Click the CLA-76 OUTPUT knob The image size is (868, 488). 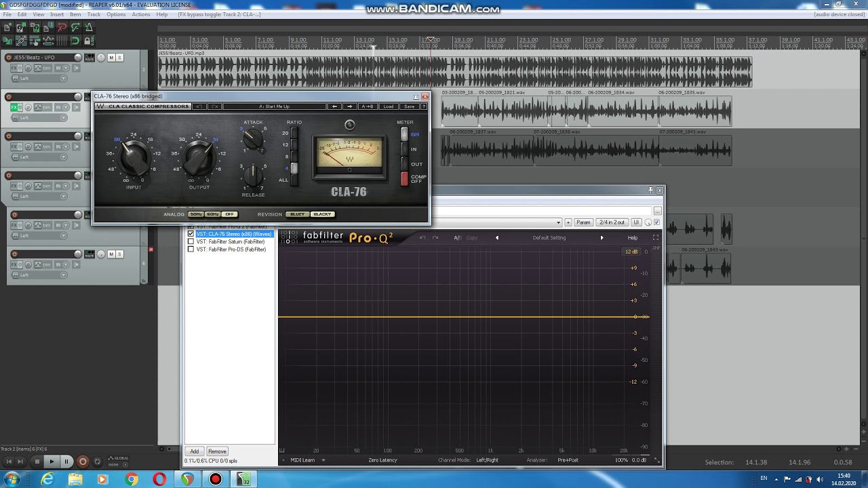point(199,158)
